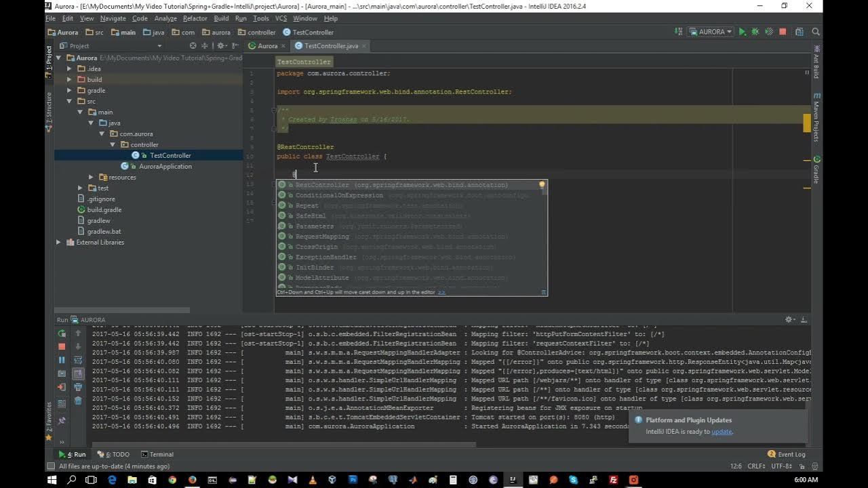Rerun AURORA in the Run panel
The image size is (868, 488).
(x=62, y=333)
